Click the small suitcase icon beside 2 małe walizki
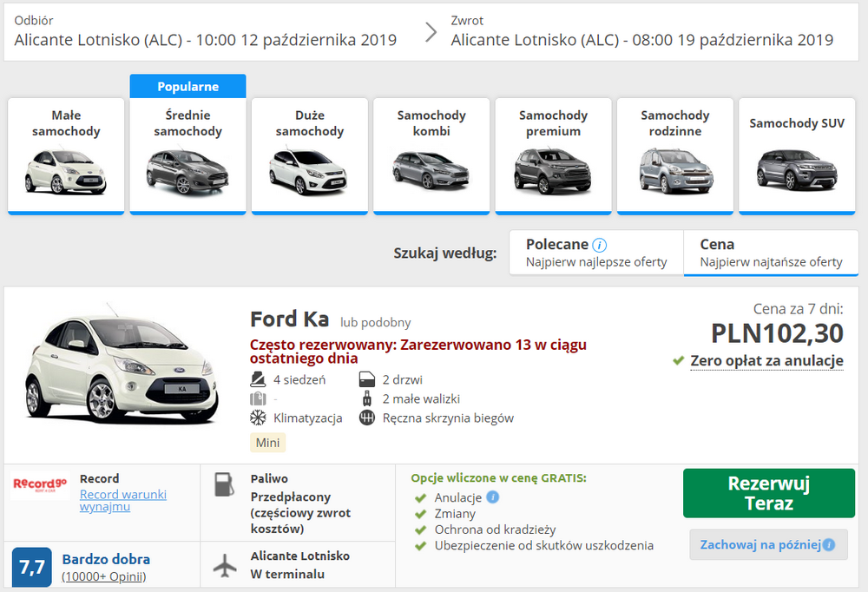 pos(366,398)
